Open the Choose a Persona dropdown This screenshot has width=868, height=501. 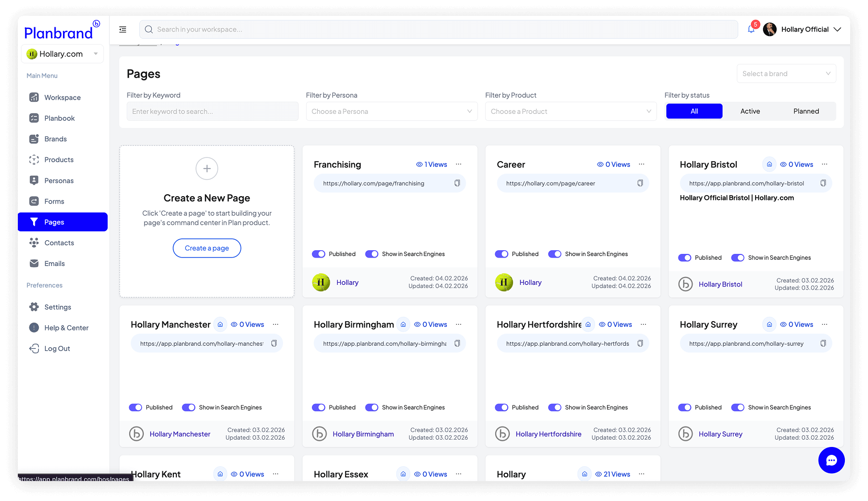click(391, 111)
